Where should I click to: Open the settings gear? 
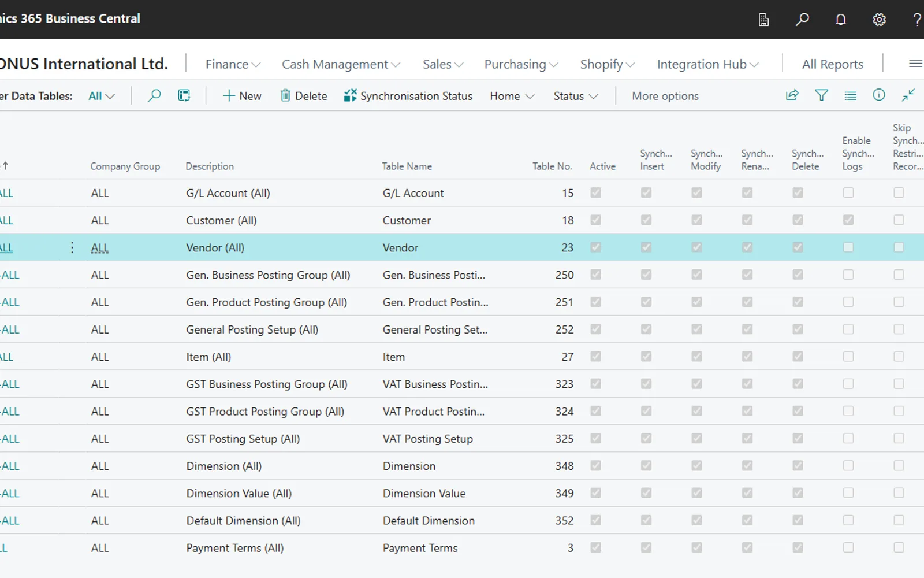[x=879, y=20]
